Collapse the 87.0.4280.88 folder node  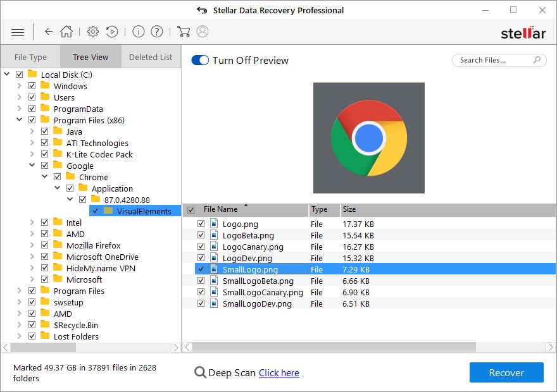click(x=70, y=199)
